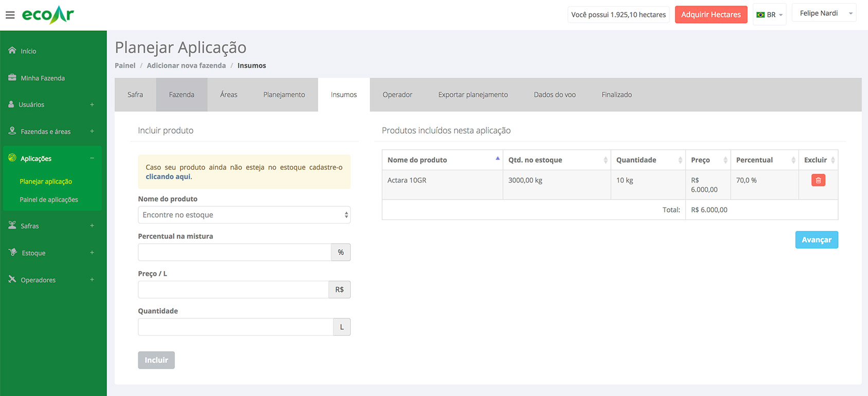Open the Planejamento tab

pos(284,95)
